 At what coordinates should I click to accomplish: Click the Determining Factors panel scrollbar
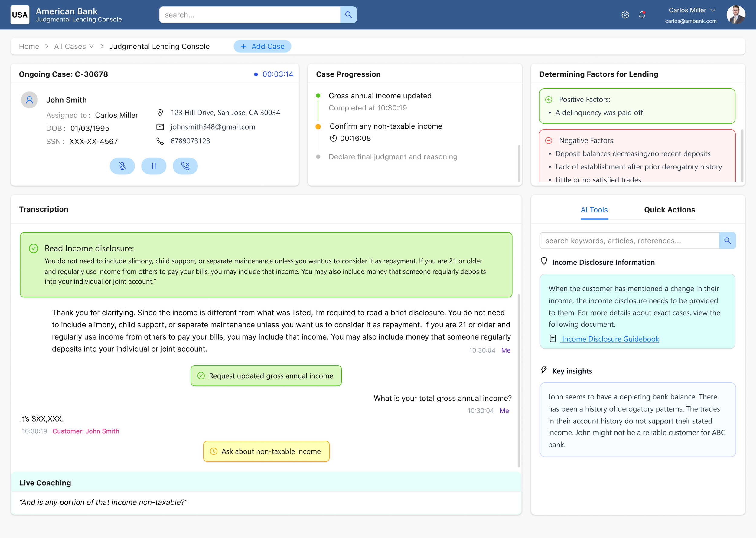click(x=742, y=155)
